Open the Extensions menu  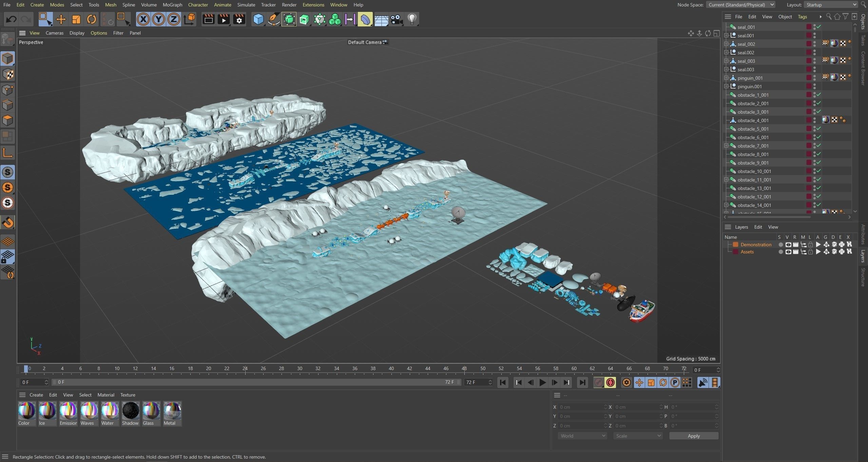pos(313,5)
